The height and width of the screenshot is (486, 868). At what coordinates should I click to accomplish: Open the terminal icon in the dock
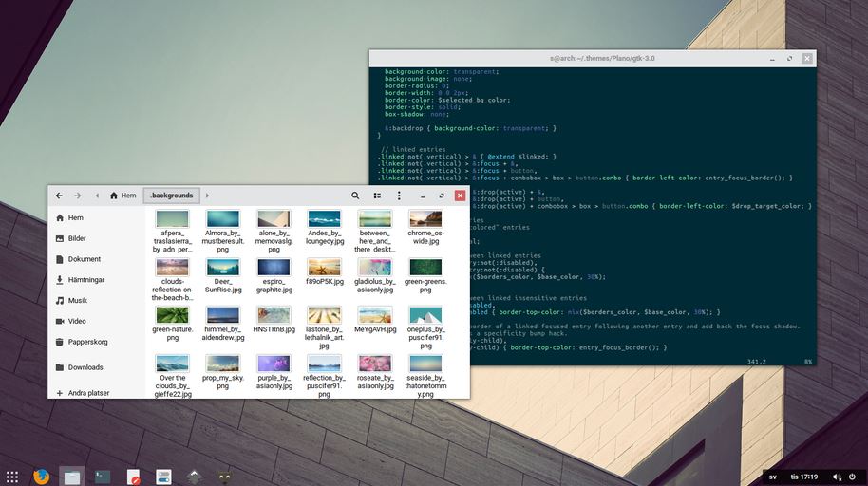[x=103, y=477]
